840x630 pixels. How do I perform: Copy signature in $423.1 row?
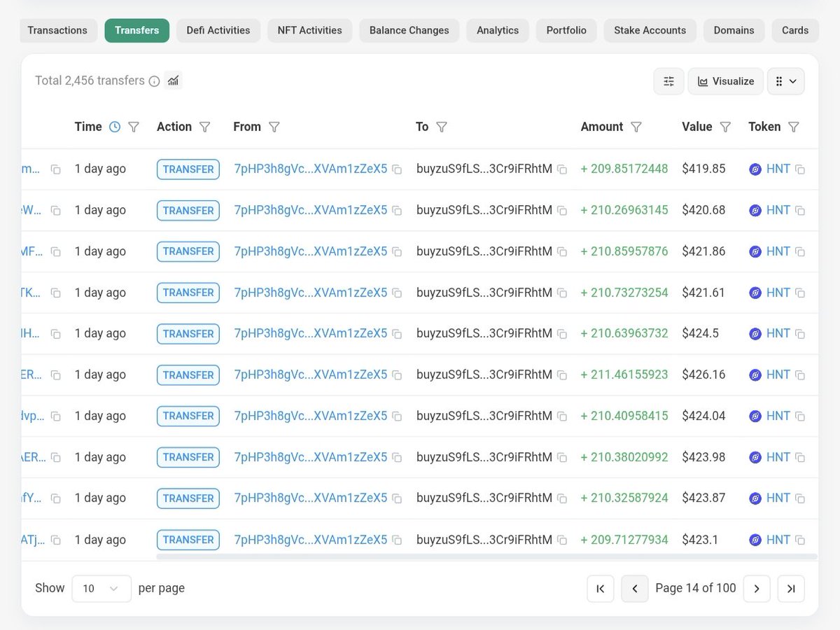coord(55,540)
